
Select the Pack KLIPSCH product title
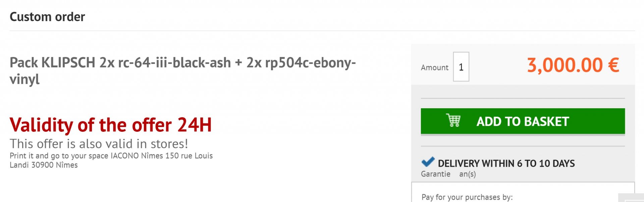click(182, 63)
